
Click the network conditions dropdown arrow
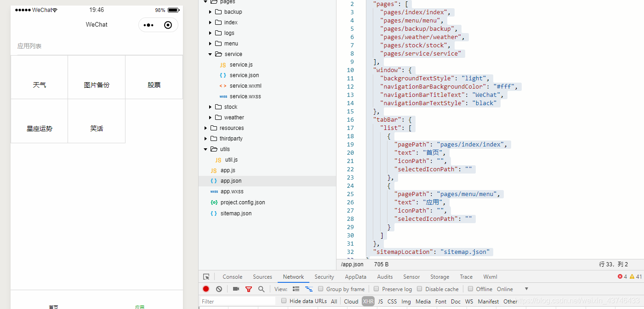click(526, 289)
